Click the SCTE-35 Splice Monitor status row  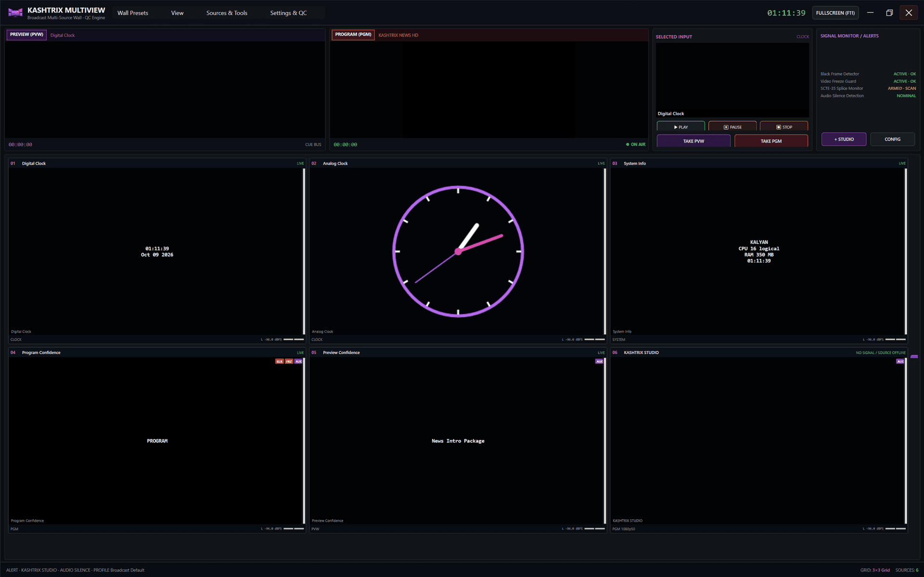(x=868, y=89)
